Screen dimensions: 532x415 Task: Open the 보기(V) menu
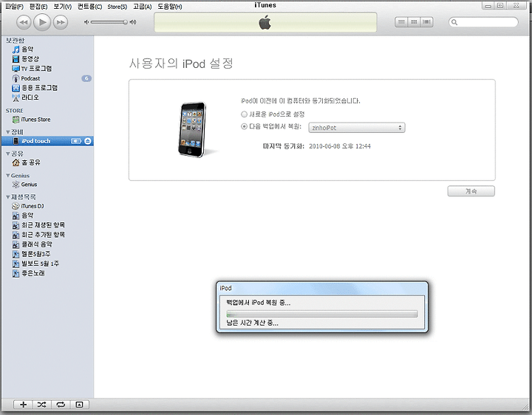62,7
